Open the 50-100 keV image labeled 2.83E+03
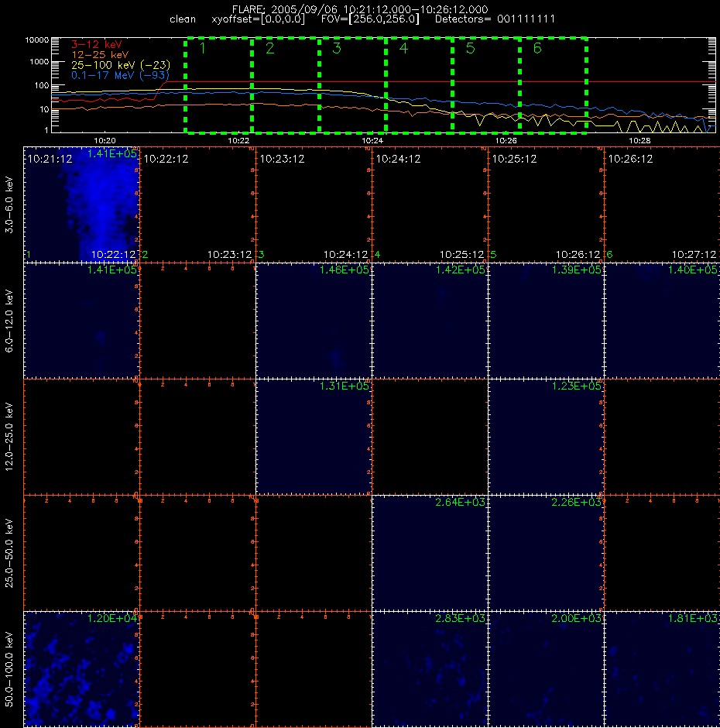 [x=430, y=669]
